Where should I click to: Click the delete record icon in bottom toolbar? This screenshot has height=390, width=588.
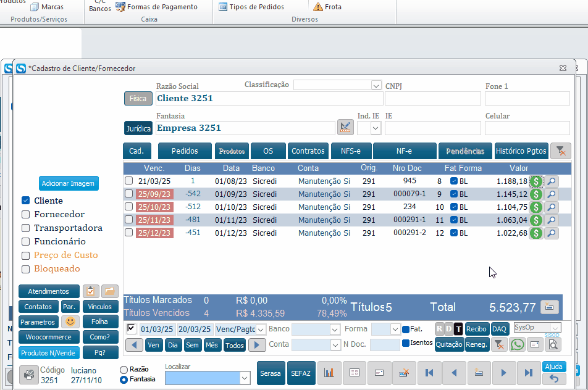tap(404, 373)
